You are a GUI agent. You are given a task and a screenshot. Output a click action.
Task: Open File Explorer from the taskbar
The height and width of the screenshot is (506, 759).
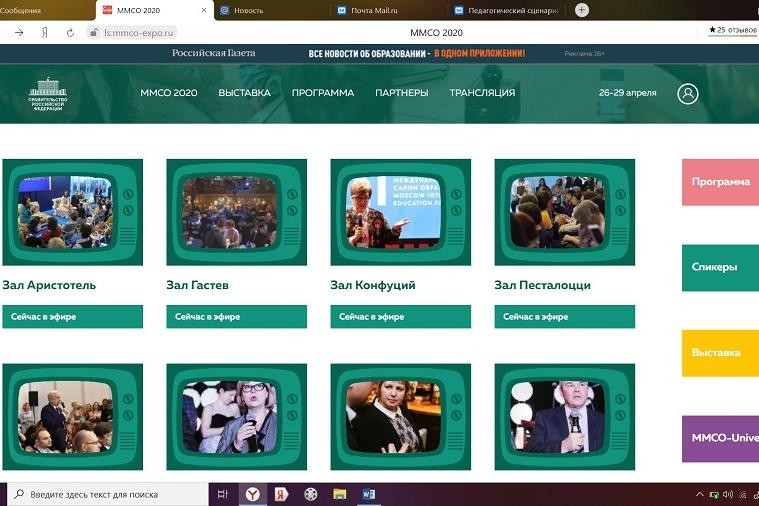(340, 494)
